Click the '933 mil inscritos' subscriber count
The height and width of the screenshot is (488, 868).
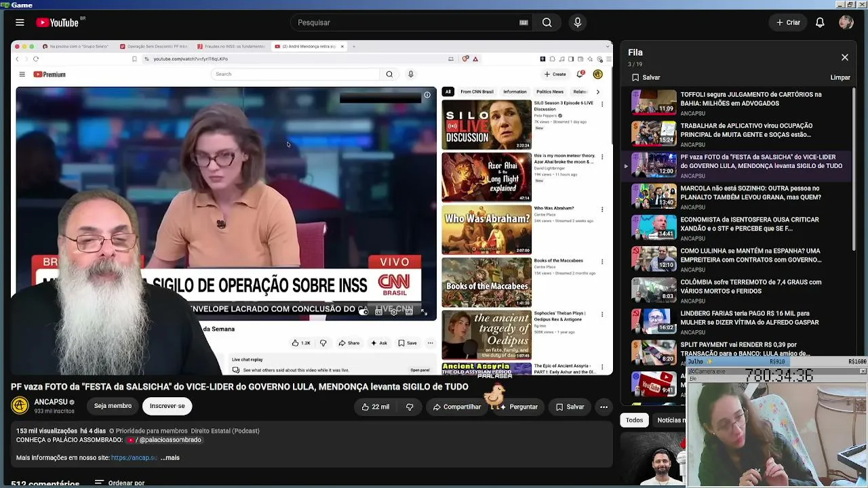tap(54, 411)
